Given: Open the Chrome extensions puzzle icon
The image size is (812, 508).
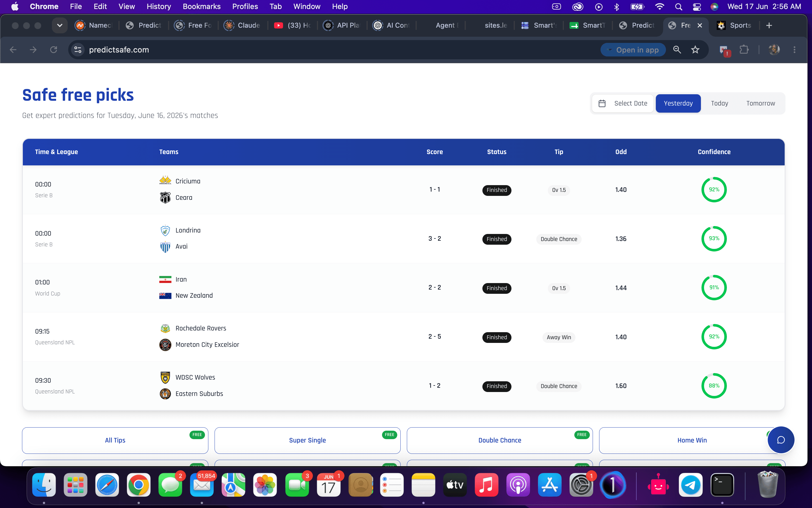Looking at the screenshot, I should [x=744, y=50].
